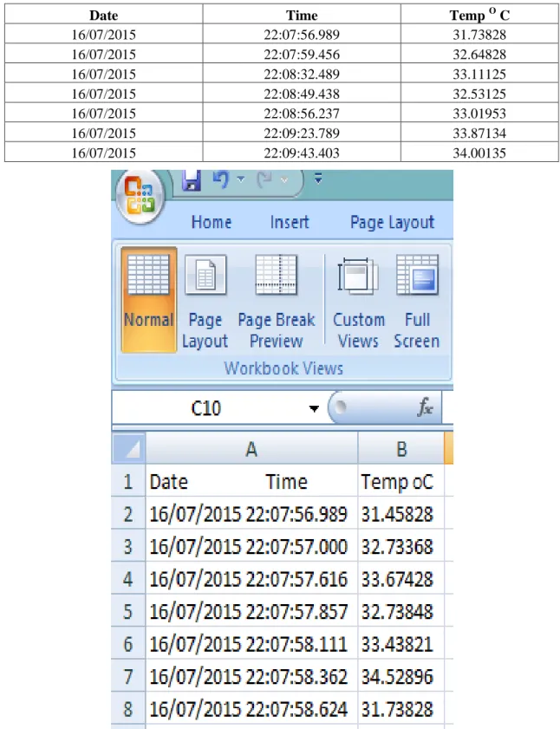Screen dimensions: 560x729
Task: Select cell with 22:07:57.000
Action: tap(251, 546)
